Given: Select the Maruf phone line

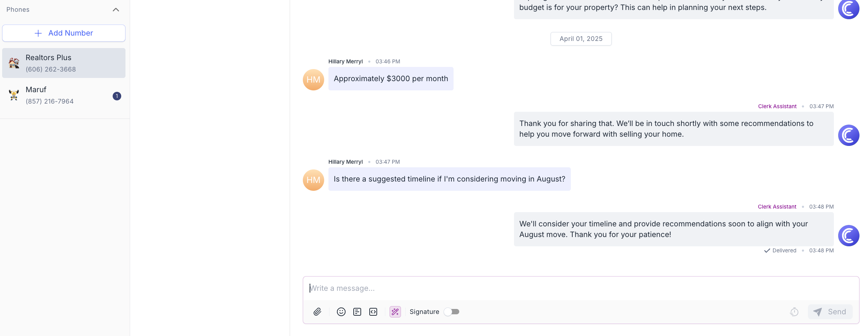Looking at the screenshot, I should (64, 95).
